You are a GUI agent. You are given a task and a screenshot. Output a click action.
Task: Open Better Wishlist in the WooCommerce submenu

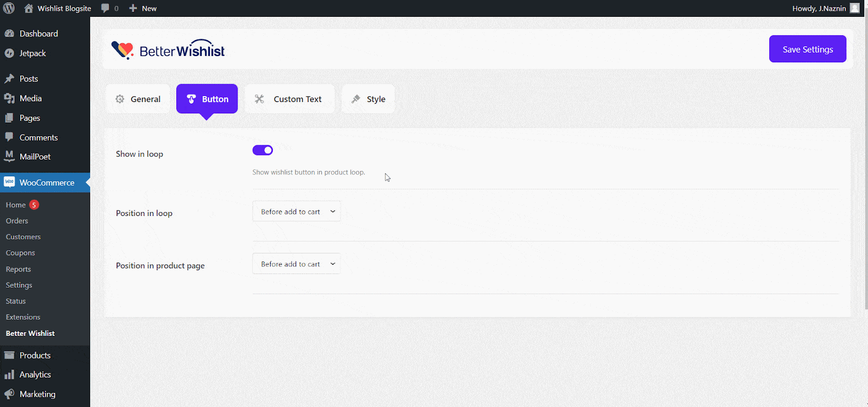tap(30, 333)
